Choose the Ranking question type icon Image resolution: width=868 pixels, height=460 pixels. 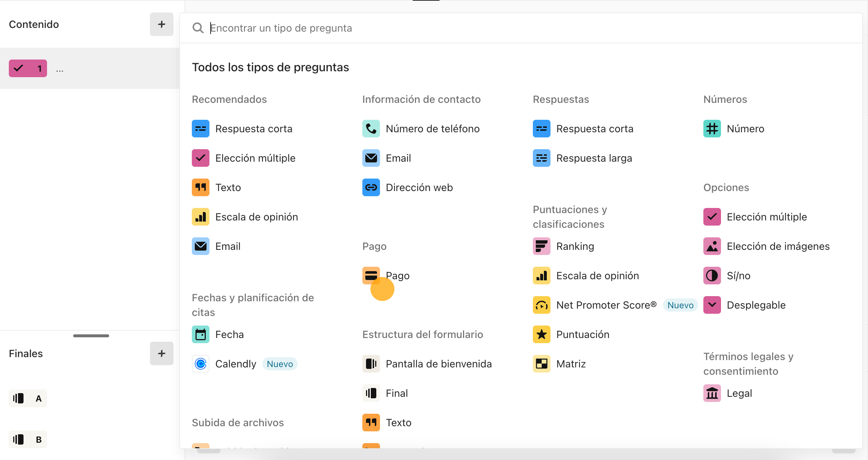541,246
